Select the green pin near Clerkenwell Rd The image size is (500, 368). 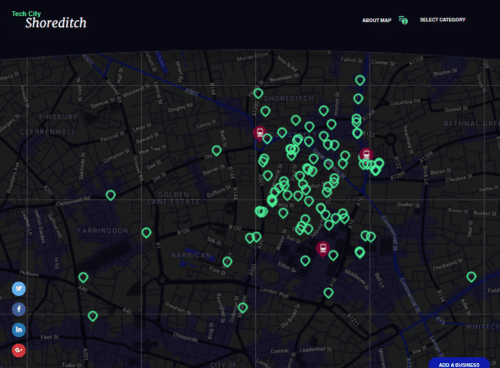(111, 195)
